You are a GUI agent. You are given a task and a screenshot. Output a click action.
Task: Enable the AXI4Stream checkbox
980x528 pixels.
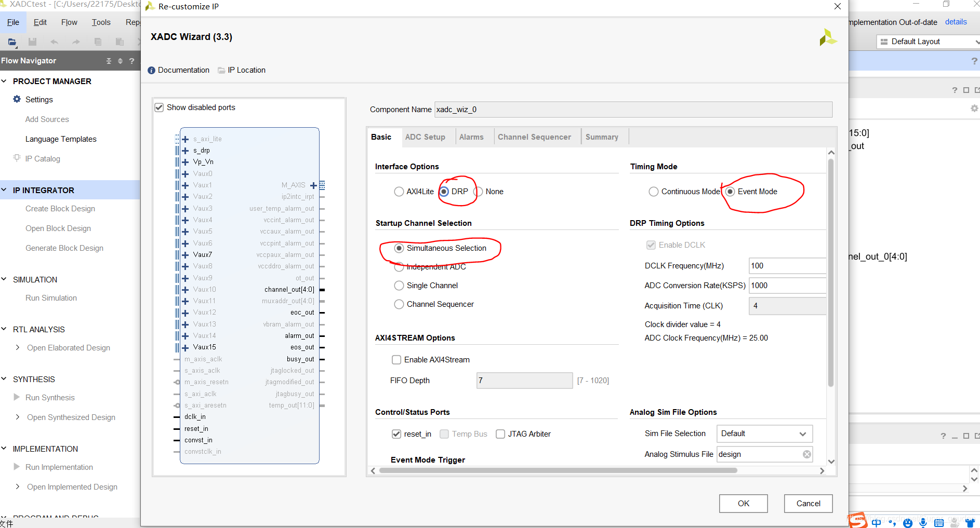click(x=396, y=360)
